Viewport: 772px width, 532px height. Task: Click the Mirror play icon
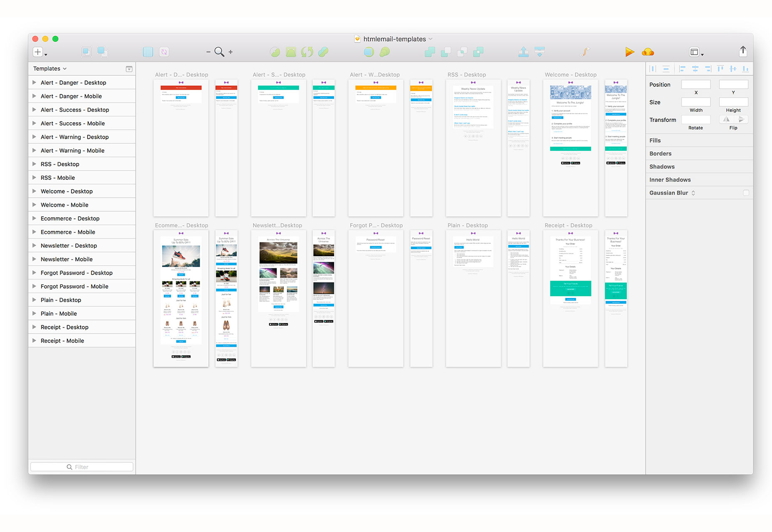pyautogui.click(x=629, y=52)
